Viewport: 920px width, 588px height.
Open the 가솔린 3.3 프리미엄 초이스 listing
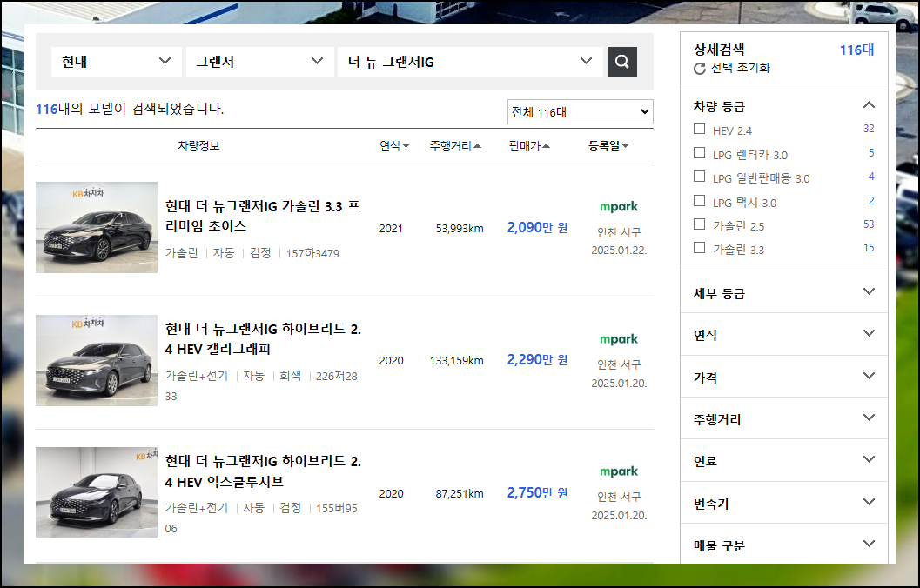(262, 216)
